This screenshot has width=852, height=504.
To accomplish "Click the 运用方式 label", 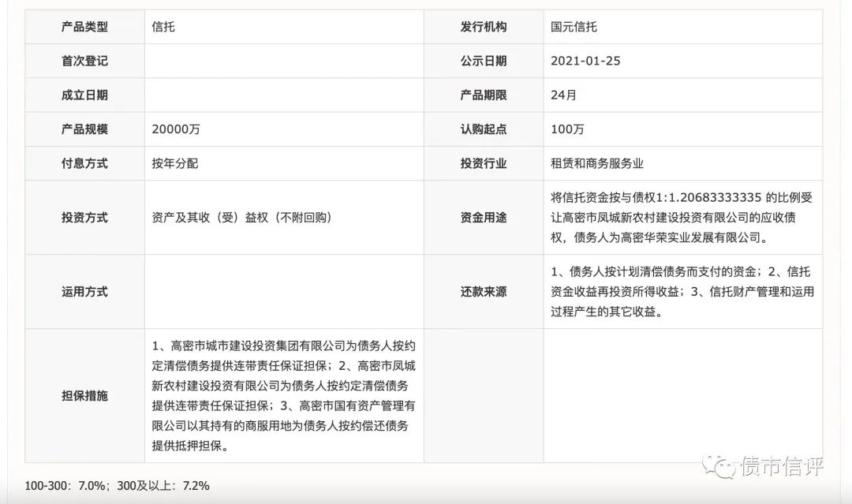I will point(84,292).
